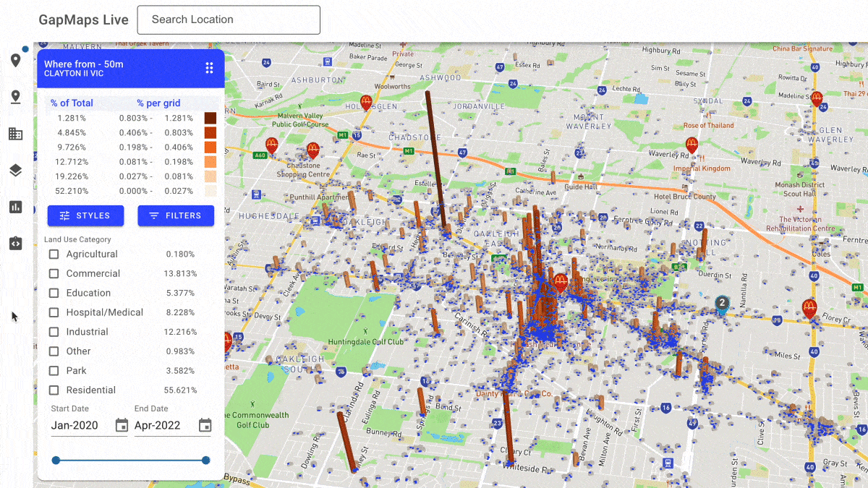
Task: Toggle the Hospital/Medical checkbox
Action: click(x=54, y=313)
